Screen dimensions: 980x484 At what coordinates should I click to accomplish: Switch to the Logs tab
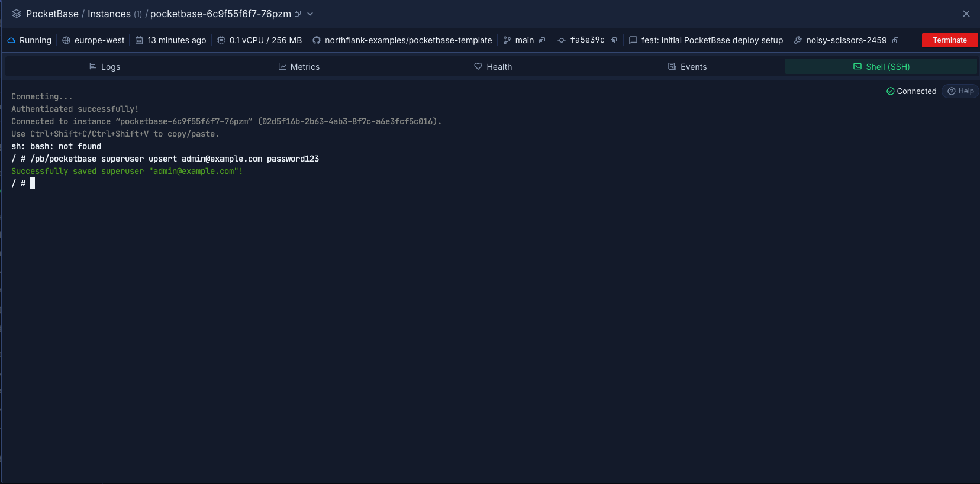click(104, 67)
